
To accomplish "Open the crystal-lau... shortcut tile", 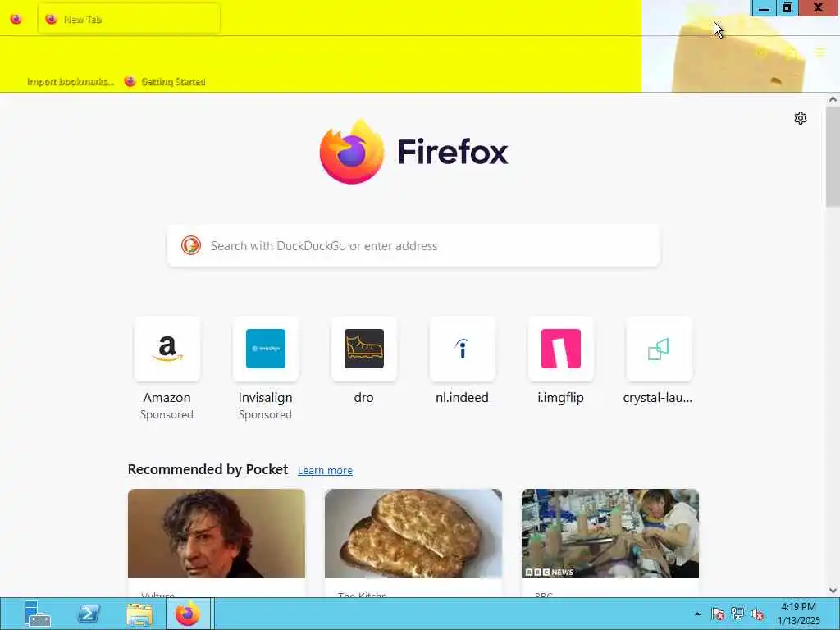I will [x=659, y=349].
